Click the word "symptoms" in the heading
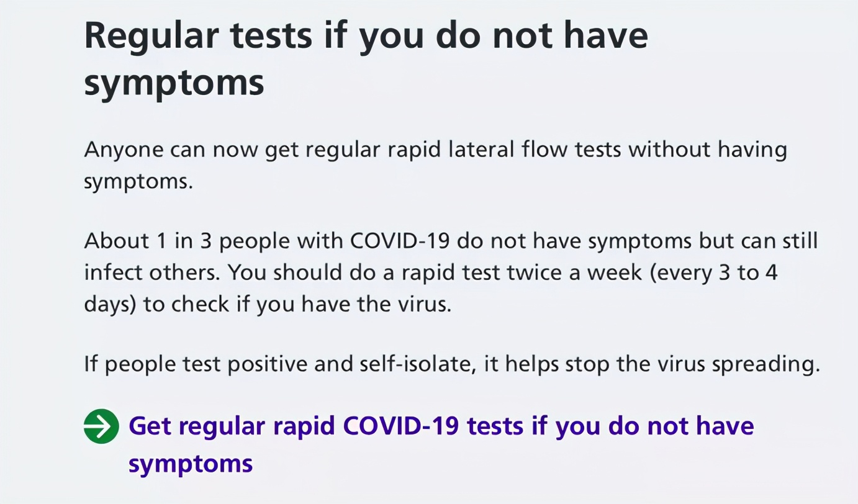 click(x=174, y=82)
